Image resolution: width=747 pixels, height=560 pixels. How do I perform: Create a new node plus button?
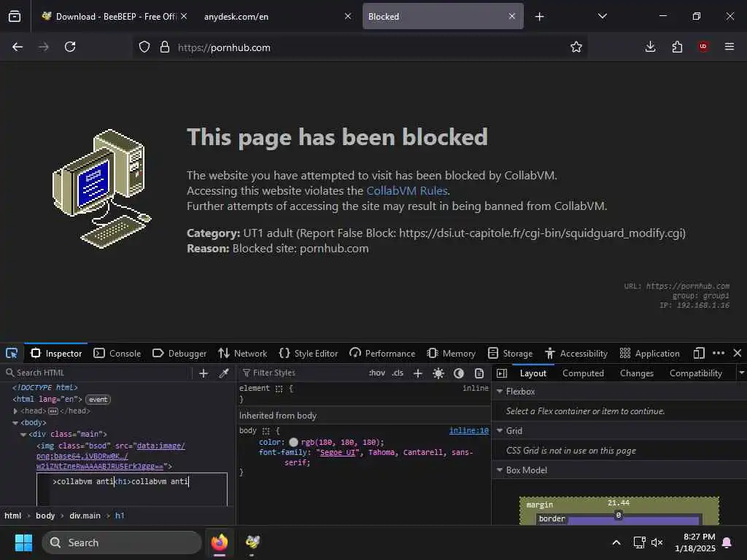204,373
